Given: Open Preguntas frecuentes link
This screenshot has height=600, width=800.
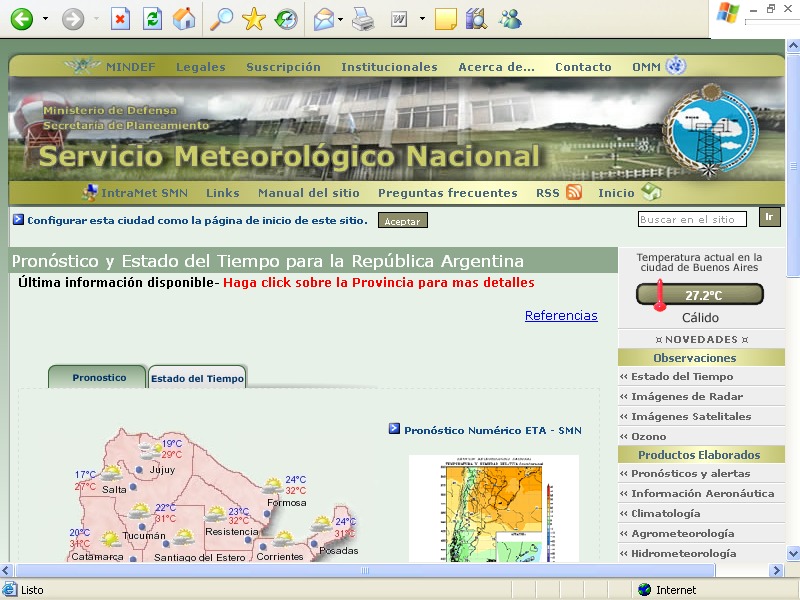Looking at the screenshot, I should pyautogui.click(x=447, y=193).
